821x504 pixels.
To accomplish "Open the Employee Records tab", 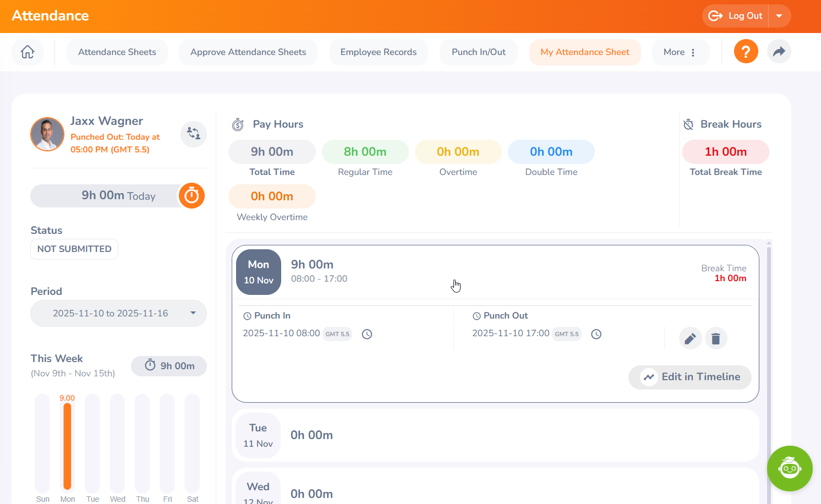I will (378, 52).
